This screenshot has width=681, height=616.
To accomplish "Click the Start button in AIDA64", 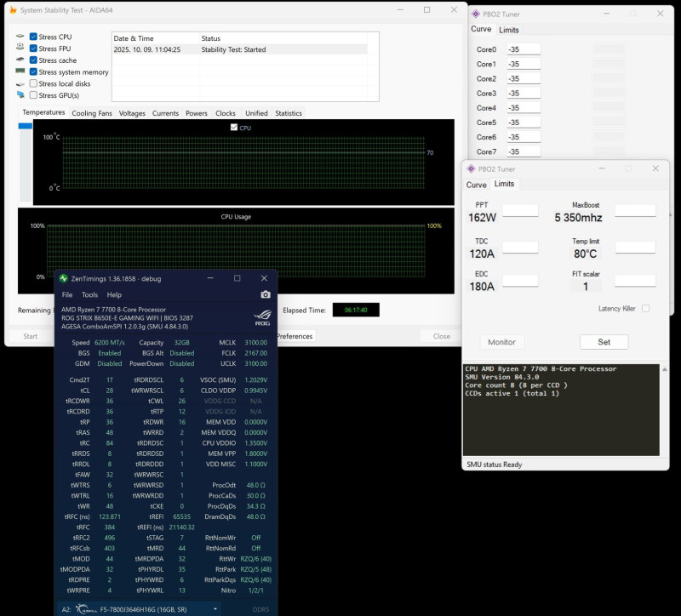I will pos(30,336).
